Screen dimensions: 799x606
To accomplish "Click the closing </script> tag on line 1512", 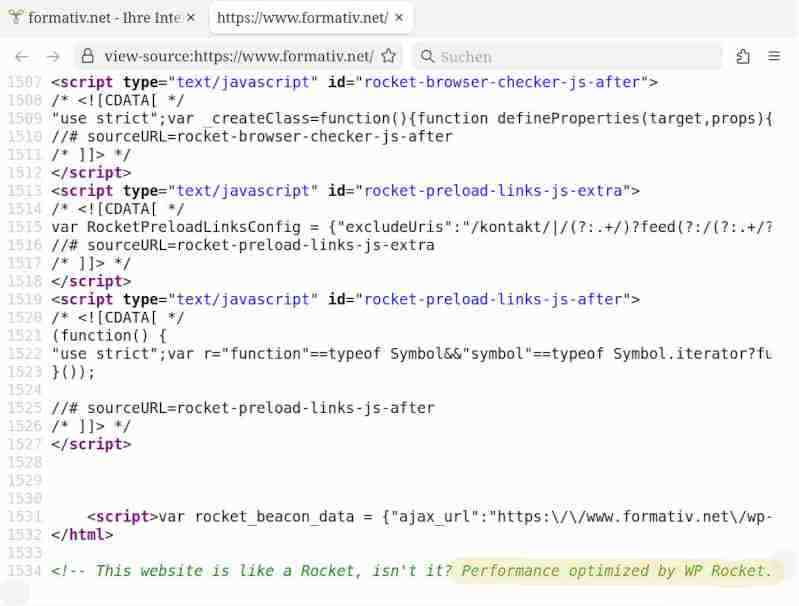I will (x=91, y=173).
